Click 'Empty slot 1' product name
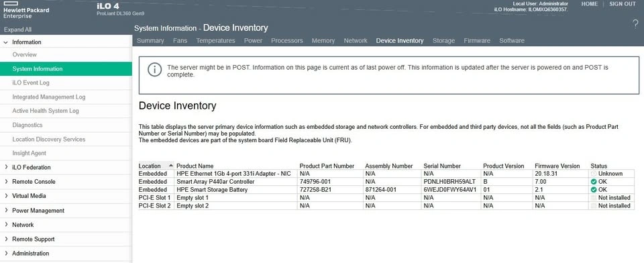The image size is (644, 263). point(193,198)
